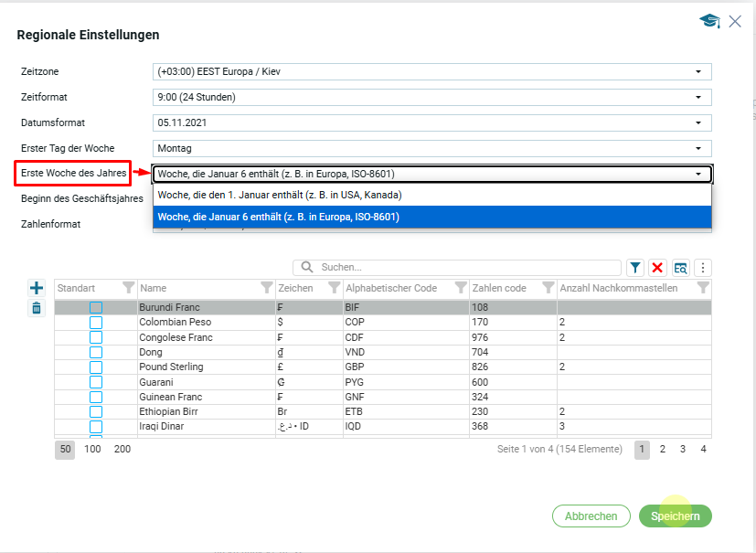Open the advanced search icon next to filters
The width and height of the screenshot is (756, 553).
point(680,268)
